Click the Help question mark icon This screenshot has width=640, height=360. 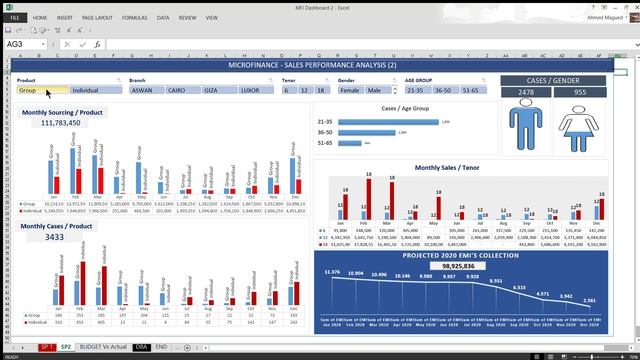point(593,7)
